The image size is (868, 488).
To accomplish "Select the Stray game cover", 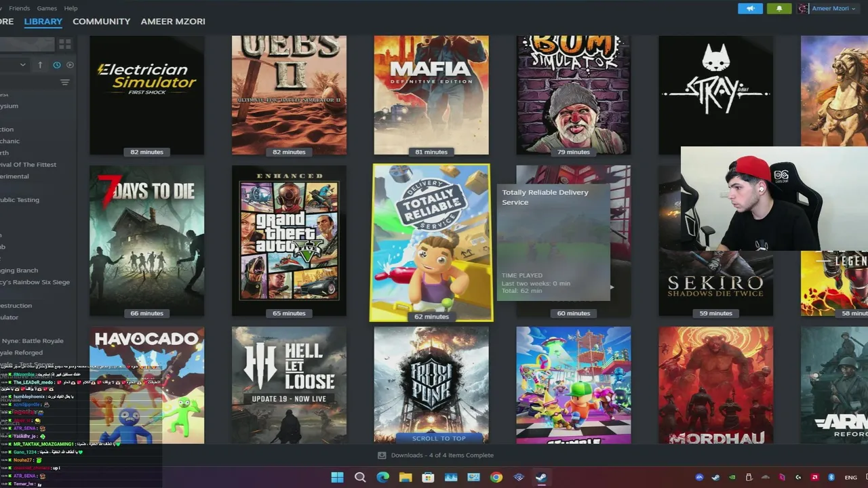I will 715,89.
